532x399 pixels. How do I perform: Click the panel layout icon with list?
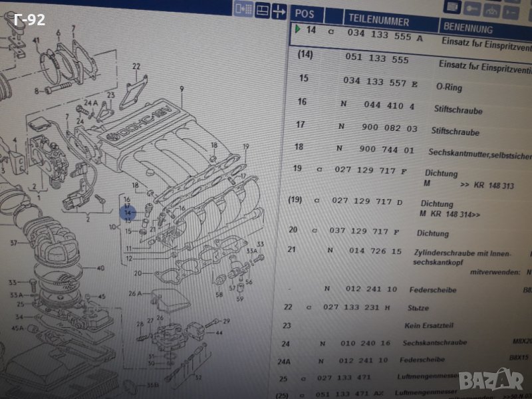(244, 10)
